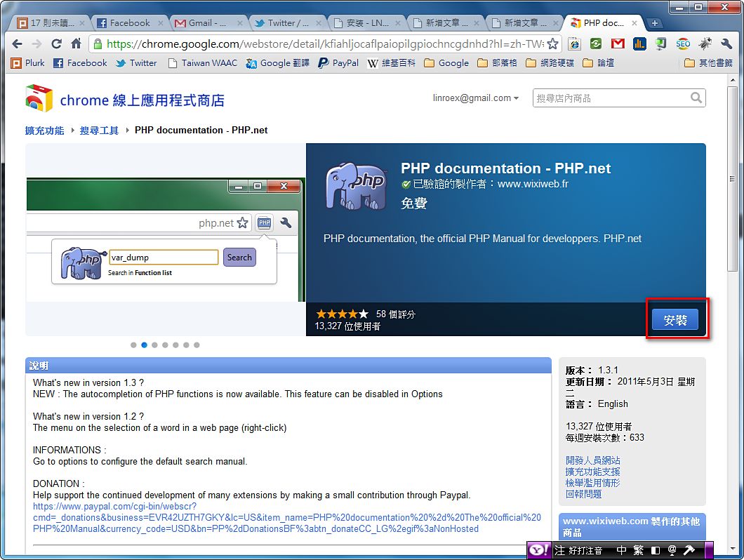Open the Plurk bookmark

pyautogui.click(x=27, y=62)
